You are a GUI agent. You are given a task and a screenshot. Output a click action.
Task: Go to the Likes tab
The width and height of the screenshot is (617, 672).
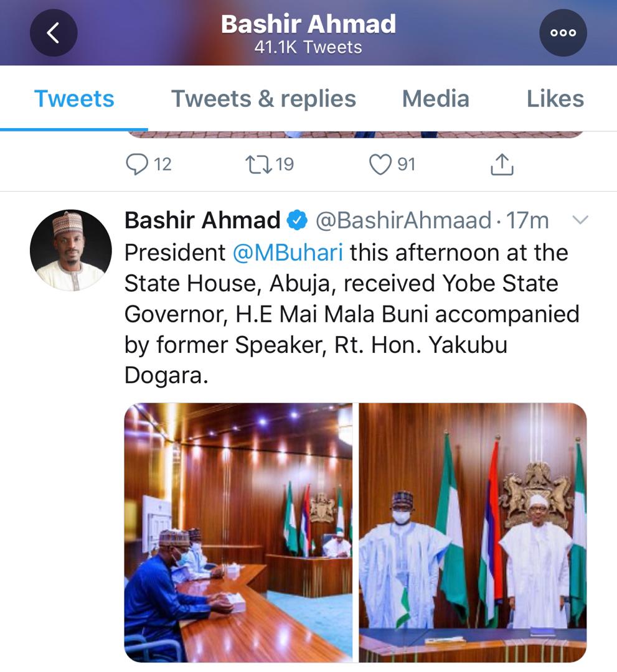coord(555,99)
